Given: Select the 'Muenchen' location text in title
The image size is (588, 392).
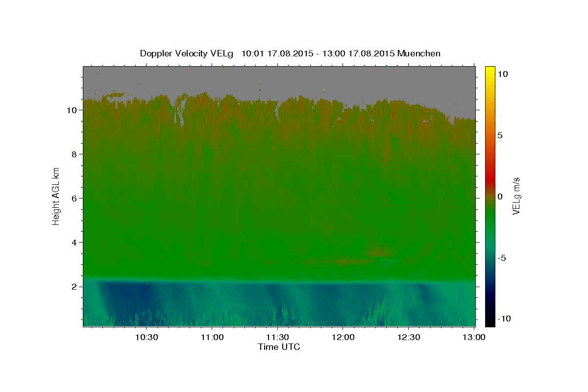Looking at the screenshot, I should coord(419,53).
